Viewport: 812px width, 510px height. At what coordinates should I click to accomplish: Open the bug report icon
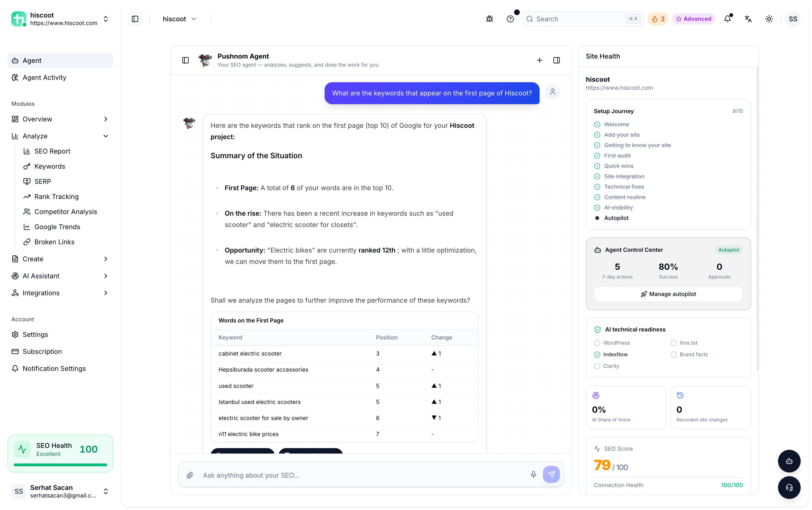(x=489, y=19)
